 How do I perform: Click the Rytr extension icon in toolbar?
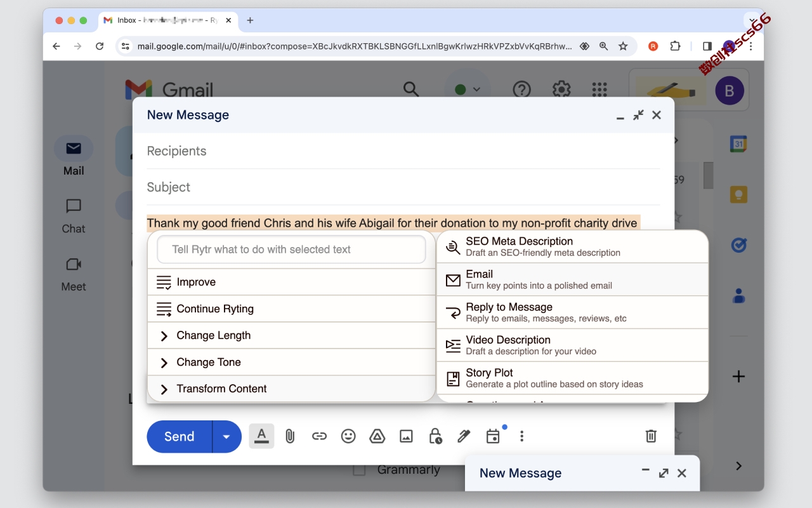[653, 46]
